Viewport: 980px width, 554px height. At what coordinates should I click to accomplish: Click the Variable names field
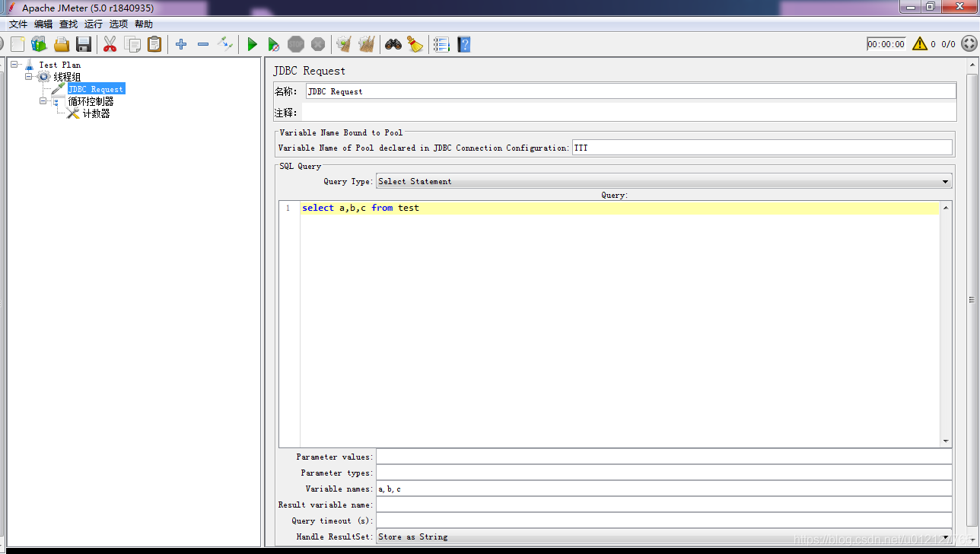click(664, 489)
